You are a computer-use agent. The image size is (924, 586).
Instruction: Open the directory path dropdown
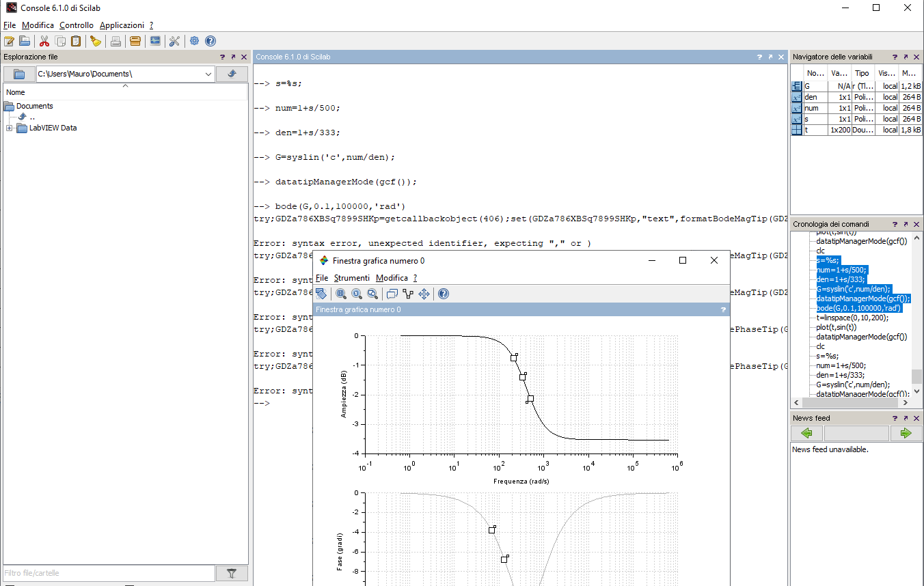[208, 74]
